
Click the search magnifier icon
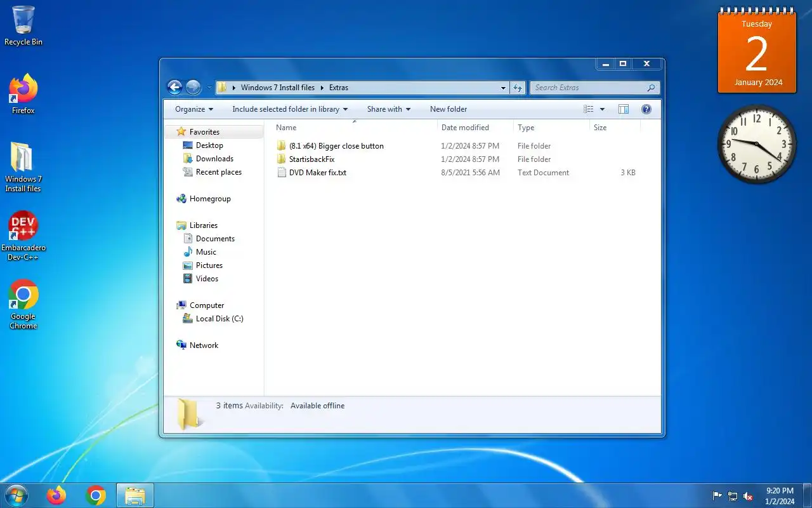(x=652, y=88)
